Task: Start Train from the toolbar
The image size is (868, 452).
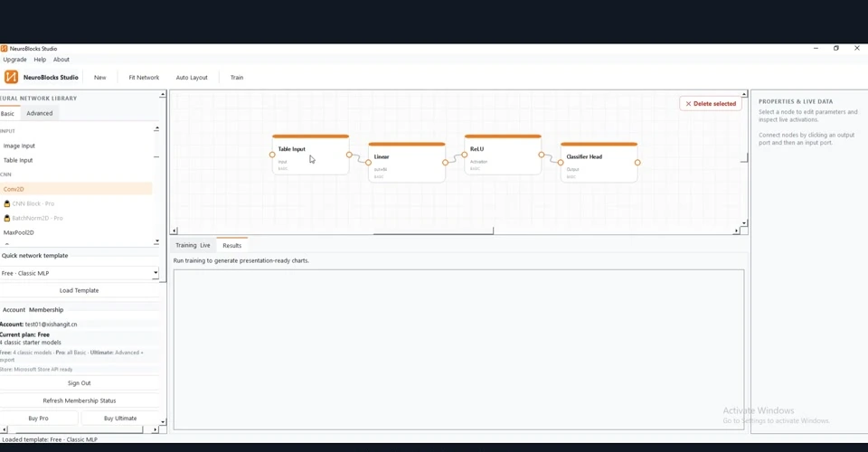Action: [237, 78]
